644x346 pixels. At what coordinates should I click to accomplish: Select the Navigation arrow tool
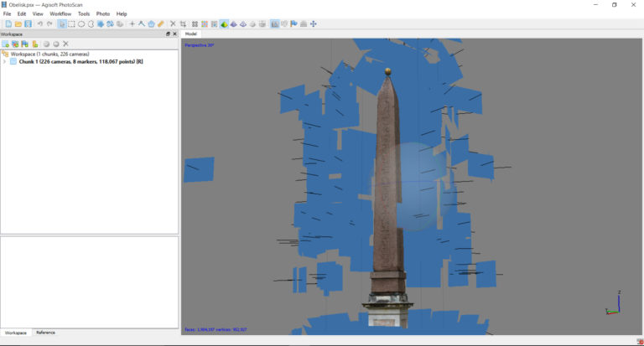tap(61, 23)
